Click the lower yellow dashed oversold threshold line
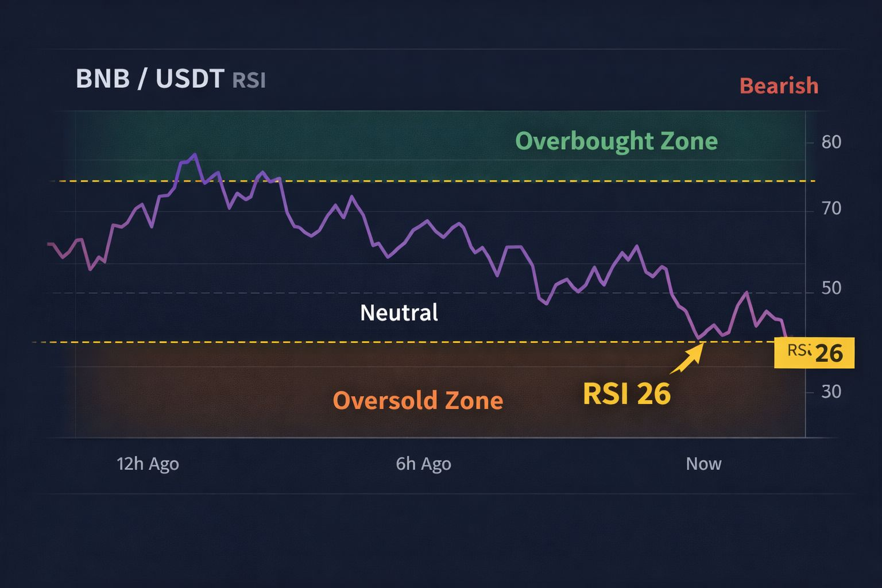Screen dimensions: 882x588 tap(402, 342)
